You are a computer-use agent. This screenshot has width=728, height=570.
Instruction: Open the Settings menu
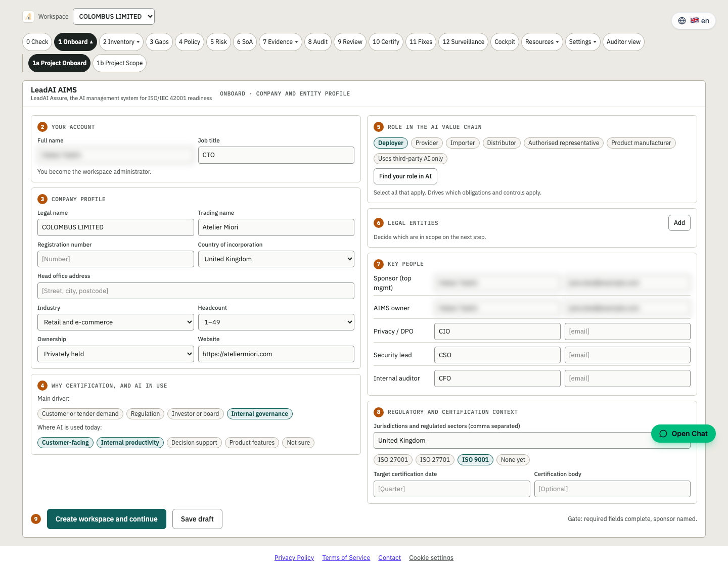pos(582,42)
